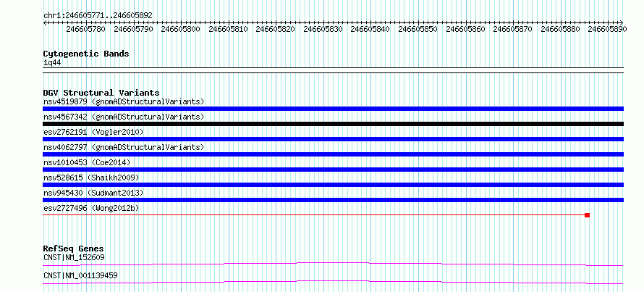Image resolution: width=644 pixels, height=292 pixels.
Task: Open variant nsv528615 (Shaikh2009) label
Action: (x=91, y=178)
